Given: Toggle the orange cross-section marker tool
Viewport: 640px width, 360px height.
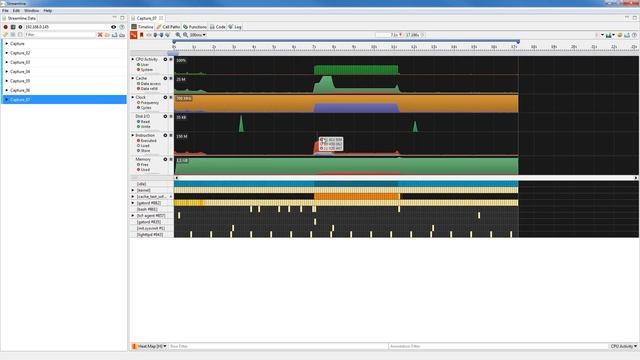Looking at the screenshot, I should coord(133,35).
